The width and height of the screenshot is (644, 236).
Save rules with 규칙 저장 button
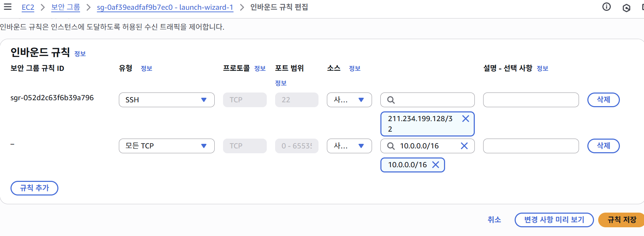(x=622, y=220)
